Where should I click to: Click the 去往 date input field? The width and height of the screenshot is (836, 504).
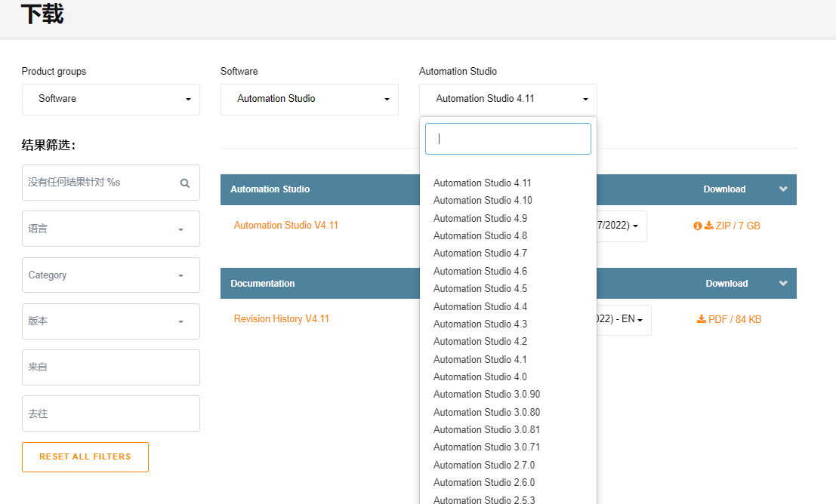[111, 413]
